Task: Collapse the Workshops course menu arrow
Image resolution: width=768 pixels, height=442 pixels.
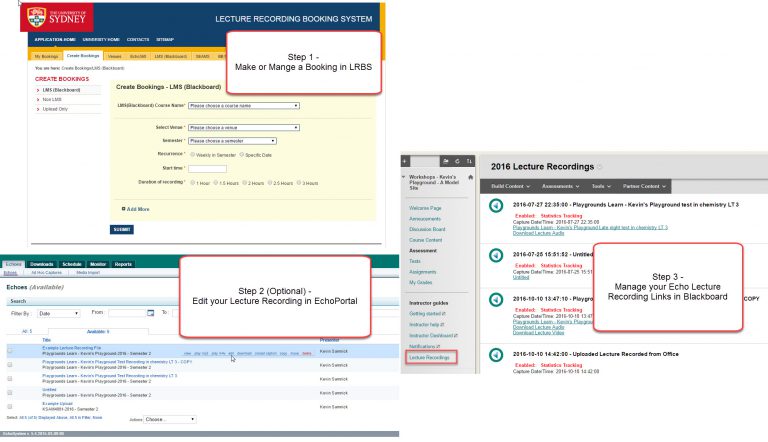Action: (x=404, y=177)
